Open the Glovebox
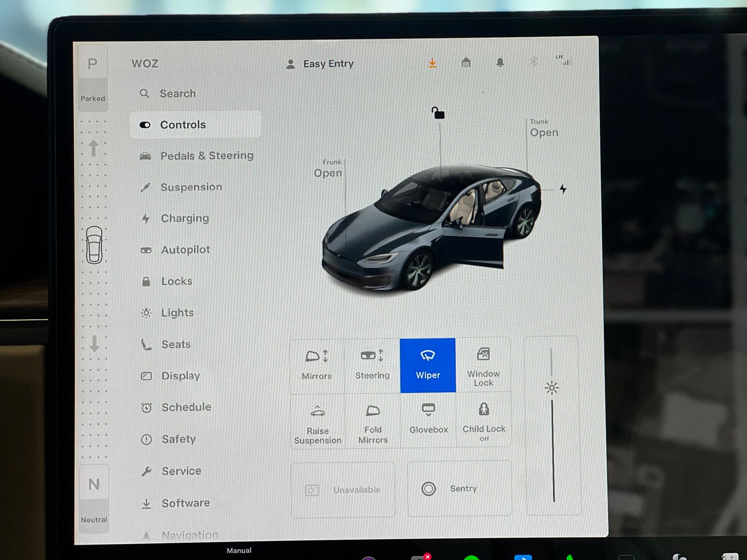The image size is (747, 560). coord(428,419)
